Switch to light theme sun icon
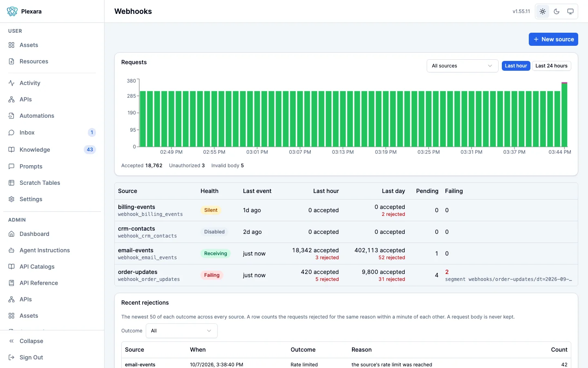 (543, 11)
